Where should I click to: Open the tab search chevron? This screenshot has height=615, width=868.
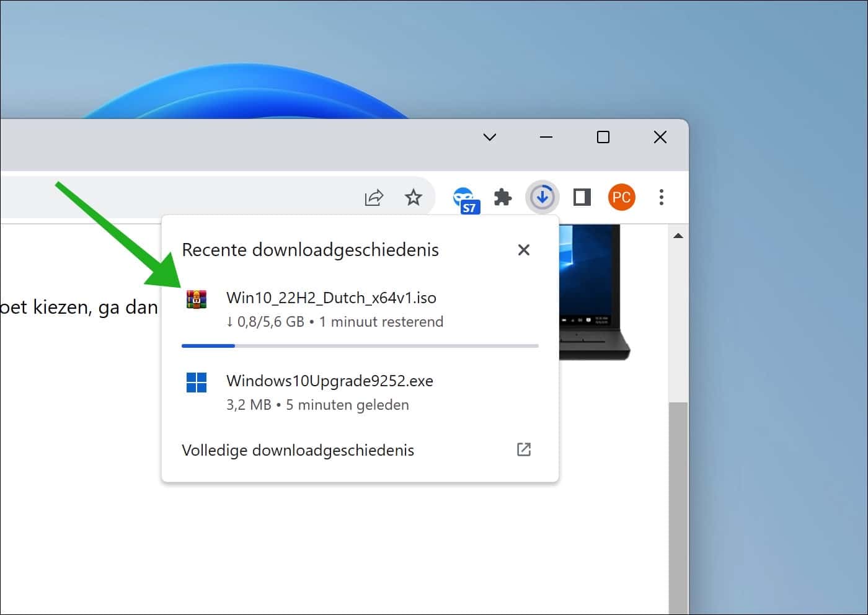[x=489, y=137]
